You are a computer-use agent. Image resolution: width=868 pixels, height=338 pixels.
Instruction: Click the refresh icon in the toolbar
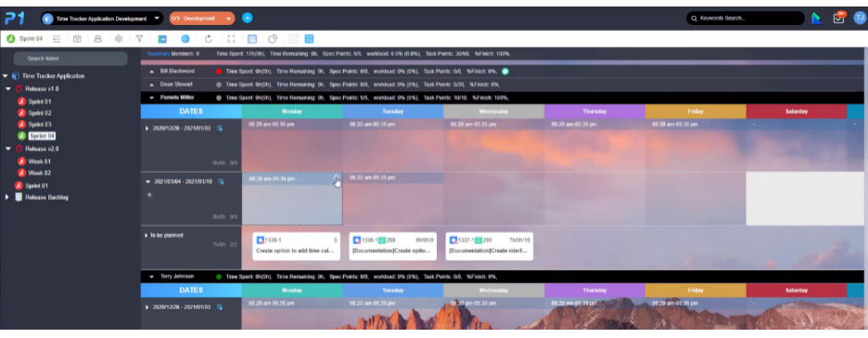coord(208,39)
